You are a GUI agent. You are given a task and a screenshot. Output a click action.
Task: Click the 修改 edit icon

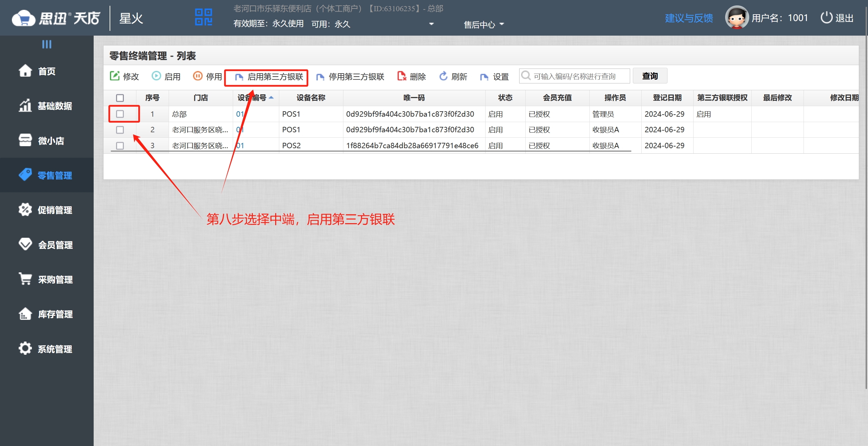[x=115, y=76]
